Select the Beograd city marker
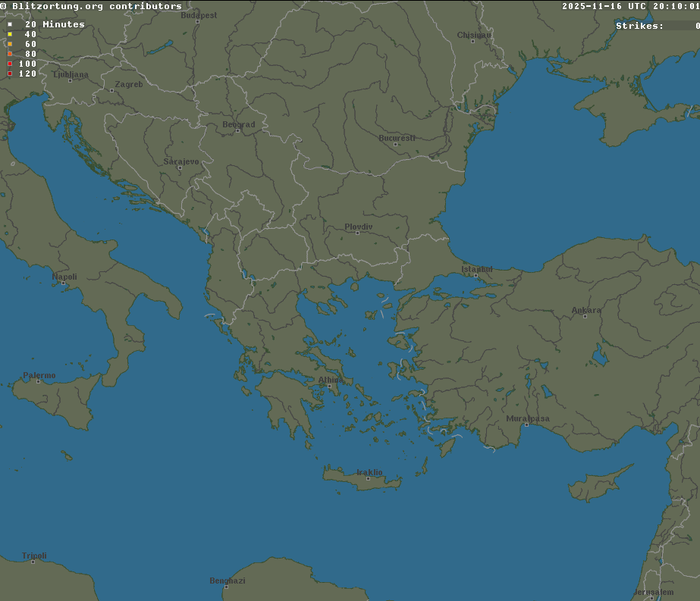Viewport: 700px width, 601px height. pyautogui.click(x=237, y=131)
